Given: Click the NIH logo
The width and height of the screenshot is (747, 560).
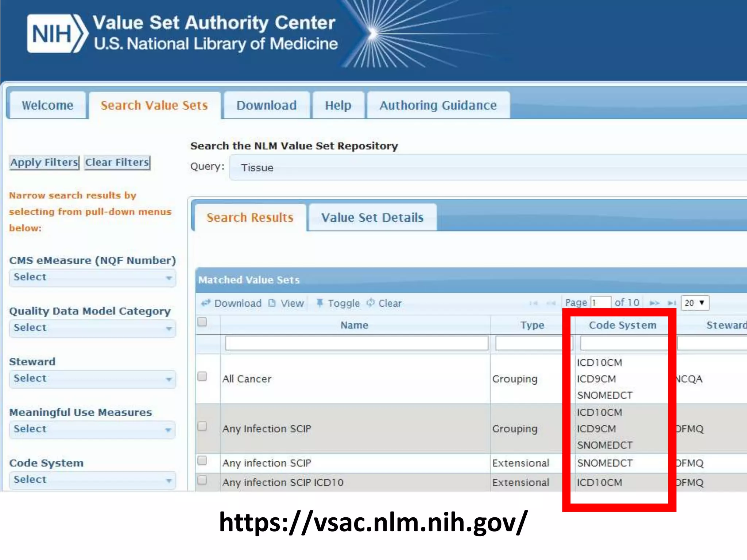Looking at the screenshot, I should tap(58, 34).
